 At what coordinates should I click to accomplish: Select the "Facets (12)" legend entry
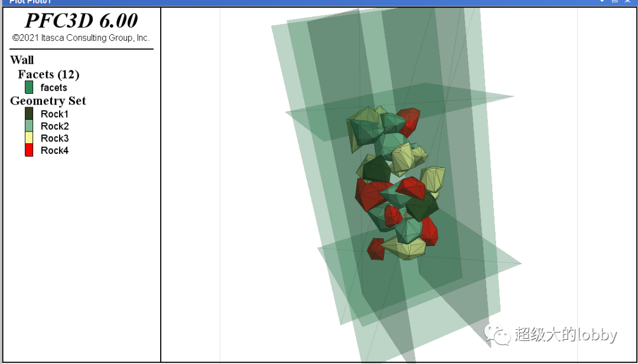click(48, 74)
